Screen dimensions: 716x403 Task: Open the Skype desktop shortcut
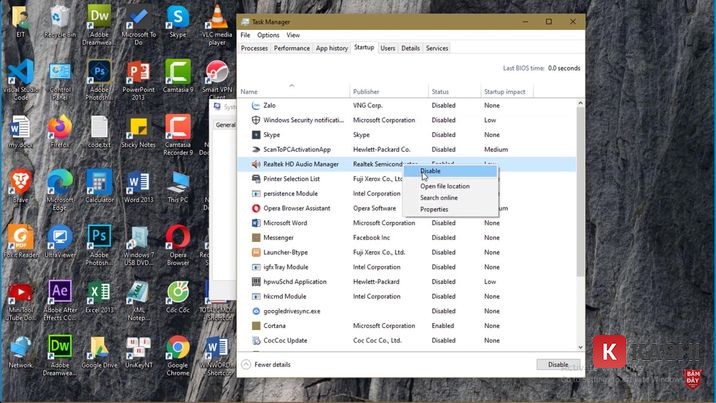(178, 21)
